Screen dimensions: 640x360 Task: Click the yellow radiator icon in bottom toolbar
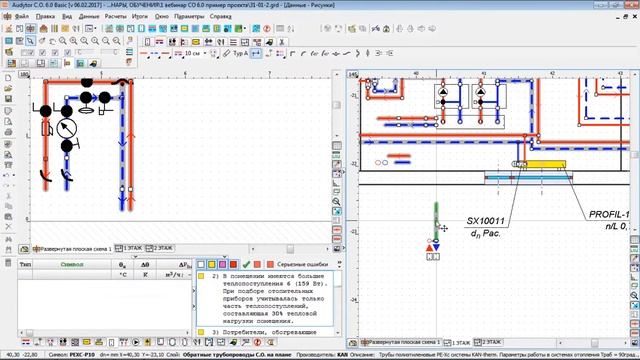(x=87, y=342)
